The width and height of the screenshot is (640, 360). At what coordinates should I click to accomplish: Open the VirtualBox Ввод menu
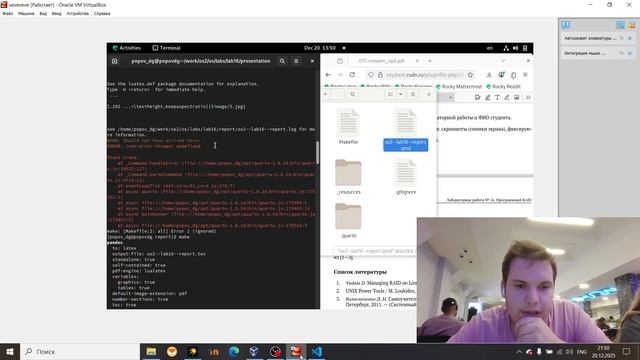[57, 13]
